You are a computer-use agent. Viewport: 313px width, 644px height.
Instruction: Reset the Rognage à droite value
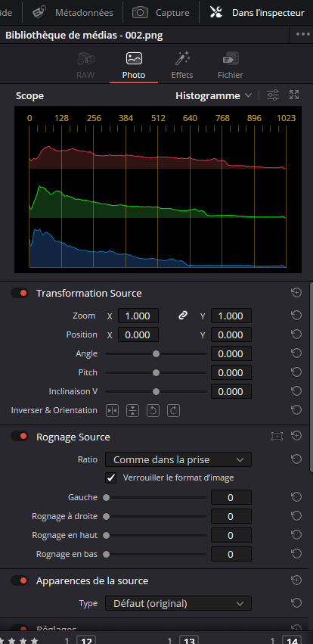point(296,516)
